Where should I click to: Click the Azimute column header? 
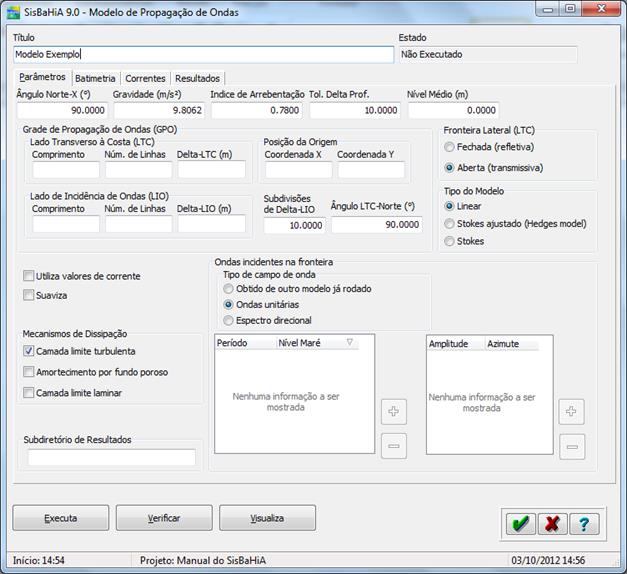pyautogui.click(x=512, y=344)
